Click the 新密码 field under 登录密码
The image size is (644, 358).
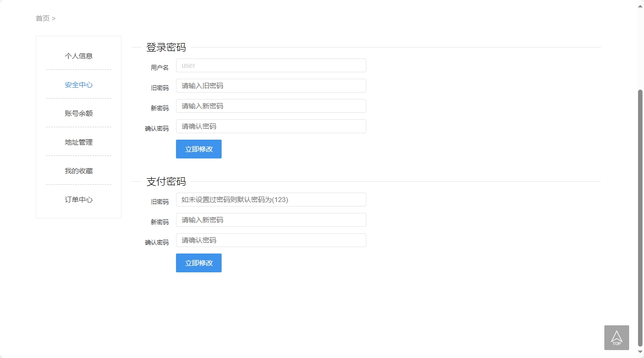[x=271, y=105]
